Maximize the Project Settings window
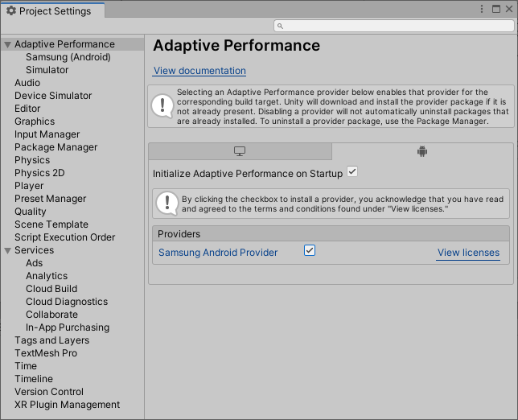The height and width of the screenshot is (420, 518). click(x=495, y=9)
